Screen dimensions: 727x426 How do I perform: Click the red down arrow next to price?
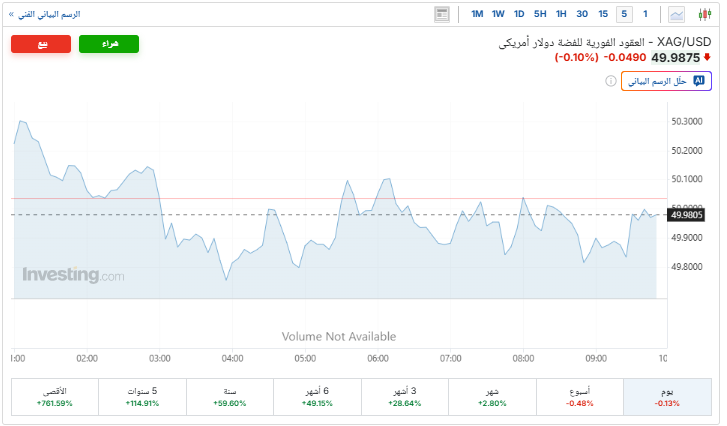click(x=706, y=58)
